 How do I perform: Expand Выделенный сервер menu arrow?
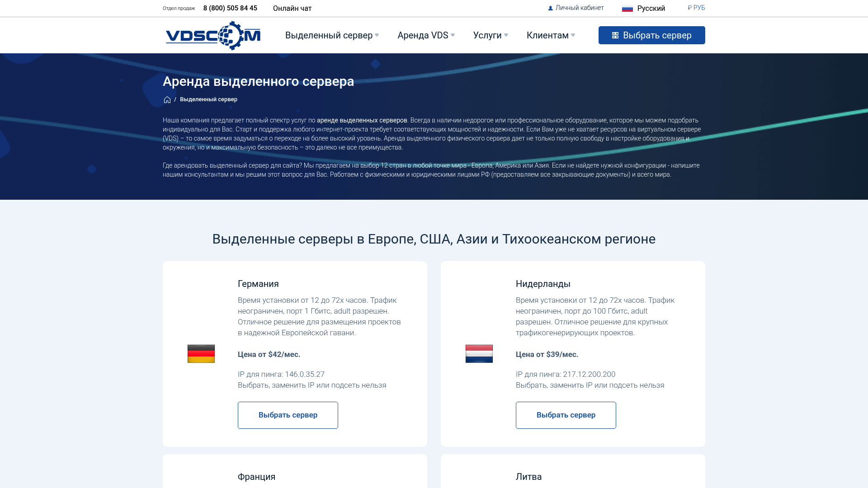(x=377, y=35)
